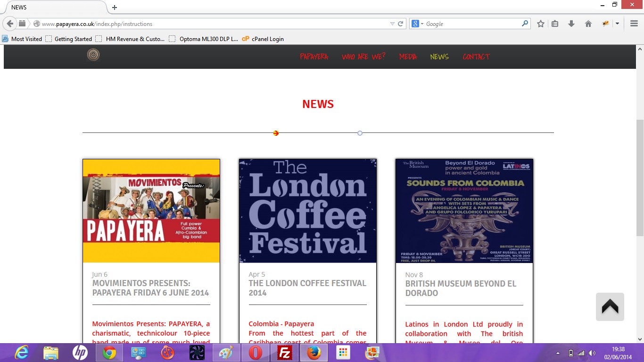The image size is (644, 362).
Task: Launch Internet Explorer from taskbar
Action: (22, 353)
